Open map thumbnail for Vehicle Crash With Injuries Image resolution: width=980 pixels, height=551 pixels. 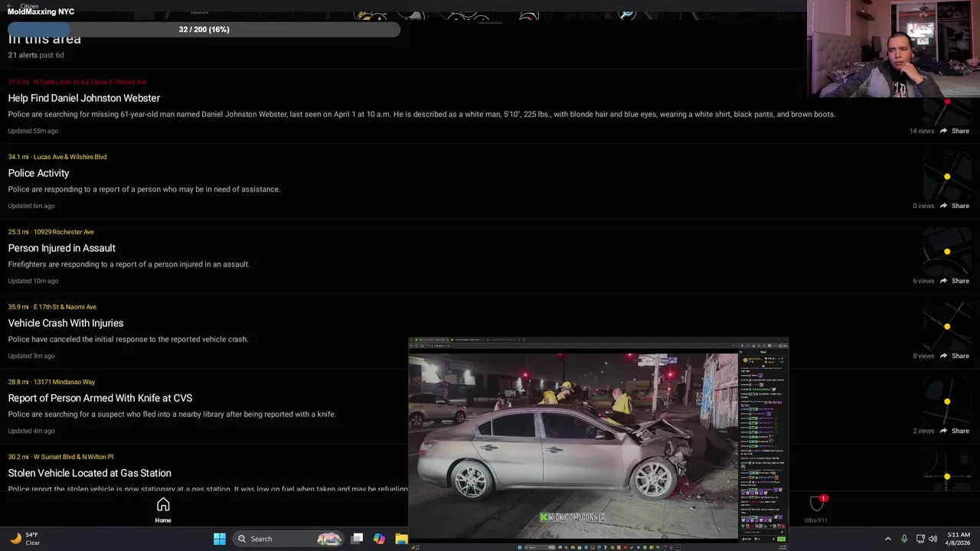click(947, 327)
